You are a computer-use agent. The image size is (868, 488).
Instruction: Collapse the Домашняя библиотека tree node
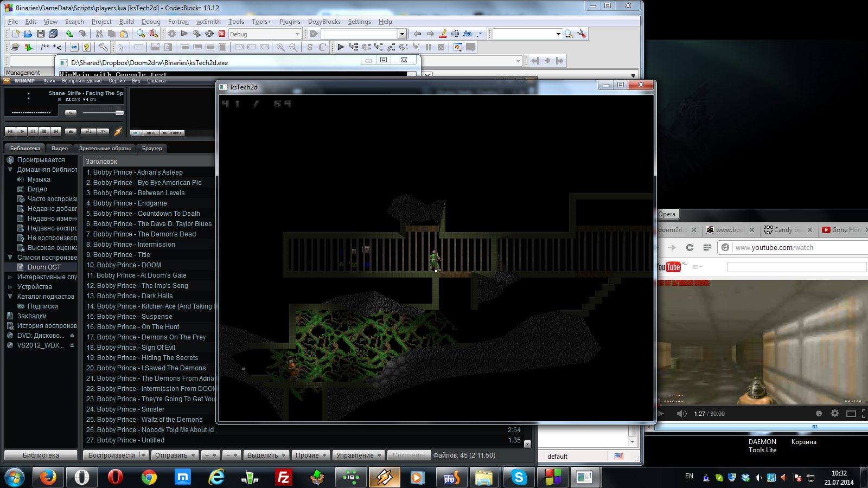(10, 170)
